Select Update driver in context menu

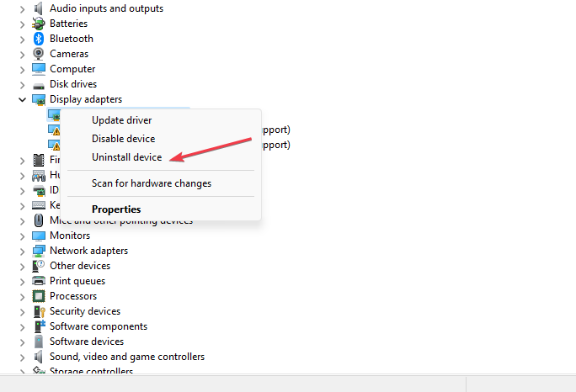(x=121, y=120)
